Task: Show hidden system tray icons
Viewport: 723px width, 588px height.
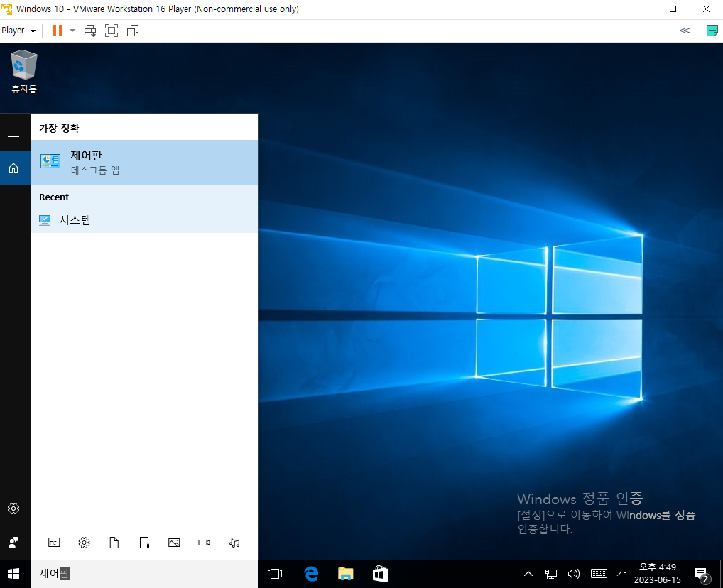Action: coord(528,574)
